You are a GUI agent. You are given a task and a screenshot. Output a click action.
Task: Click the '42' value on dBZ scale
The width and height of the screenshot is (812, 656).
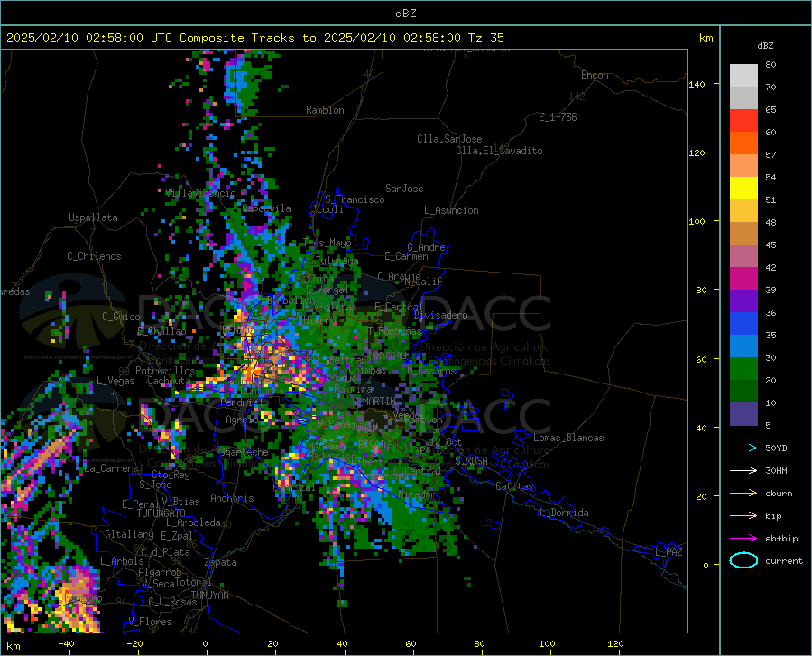click(770, 268)
